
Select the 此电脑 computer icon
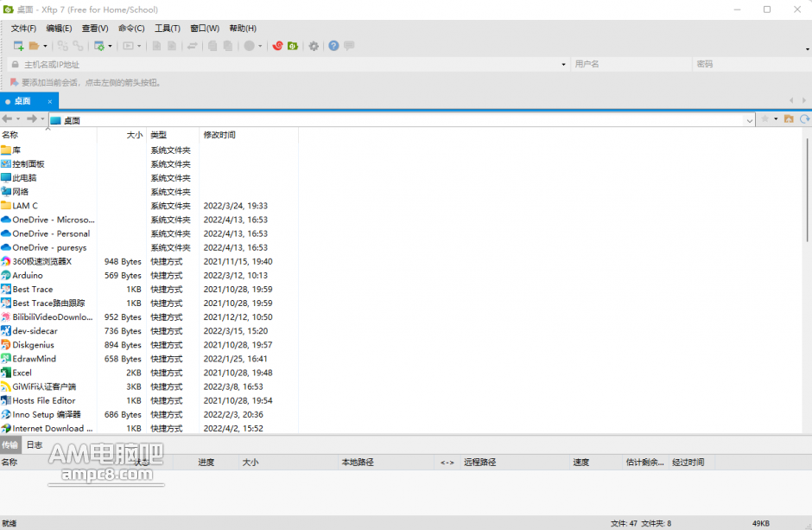[6, 178]
